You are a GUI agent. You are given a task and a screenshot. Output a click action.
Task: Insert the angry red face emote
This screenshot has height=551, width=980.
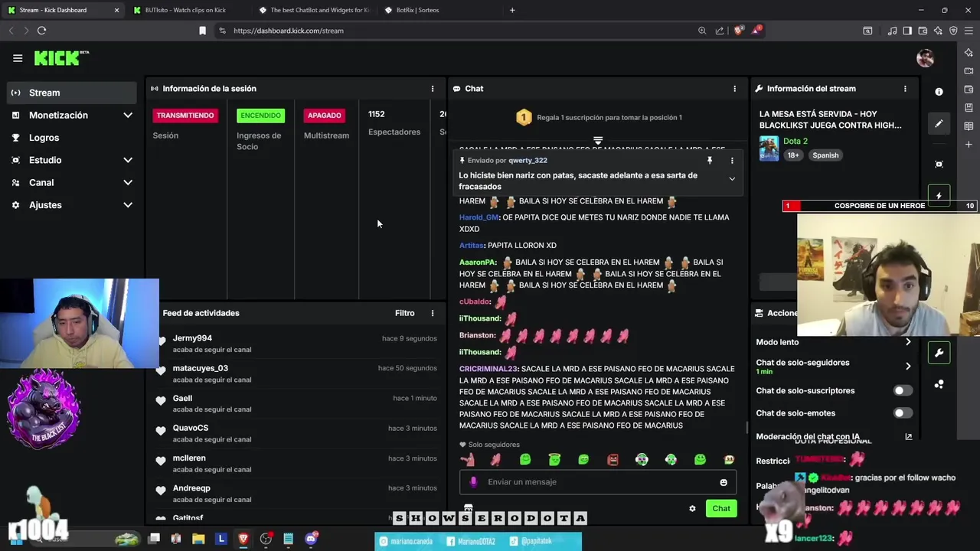click(x=612, y=460)
